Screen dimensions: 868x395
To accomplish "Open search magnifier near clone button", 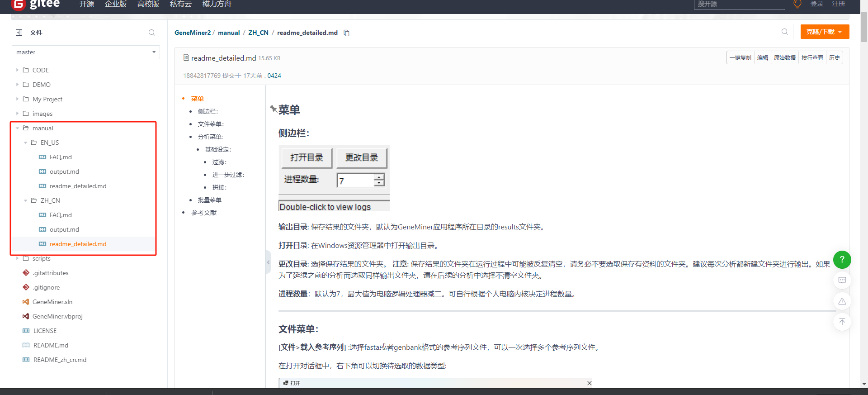I will pos(785,32).
